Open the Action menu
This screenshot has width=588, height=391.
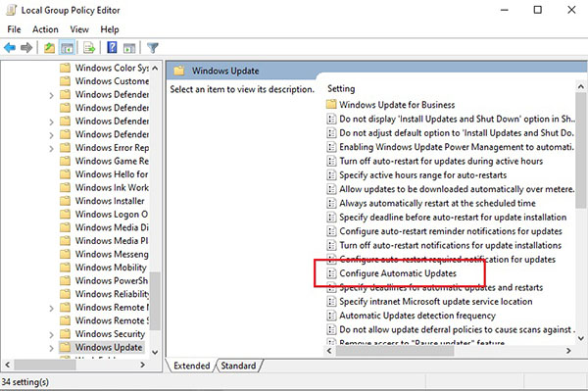[45, 29]
